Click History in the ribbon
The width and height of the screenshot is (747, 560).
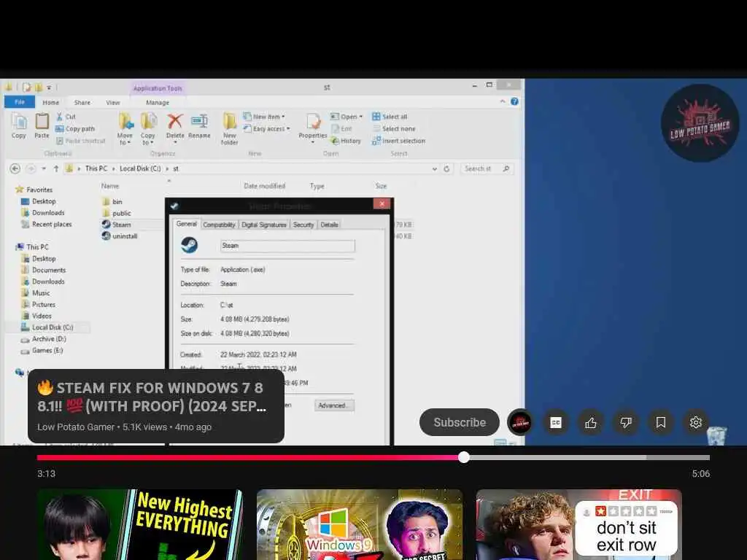(x=347, y=141)
